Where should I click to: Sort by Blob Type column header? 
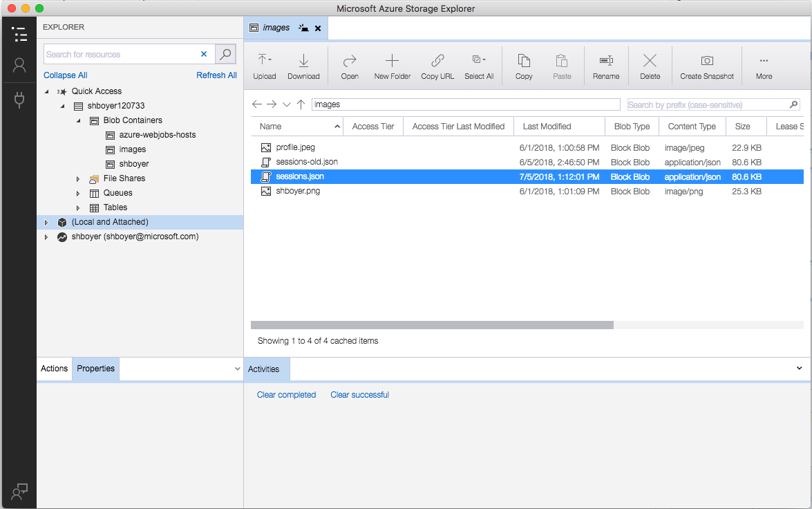pyautogui.click(x=632, y=127)
